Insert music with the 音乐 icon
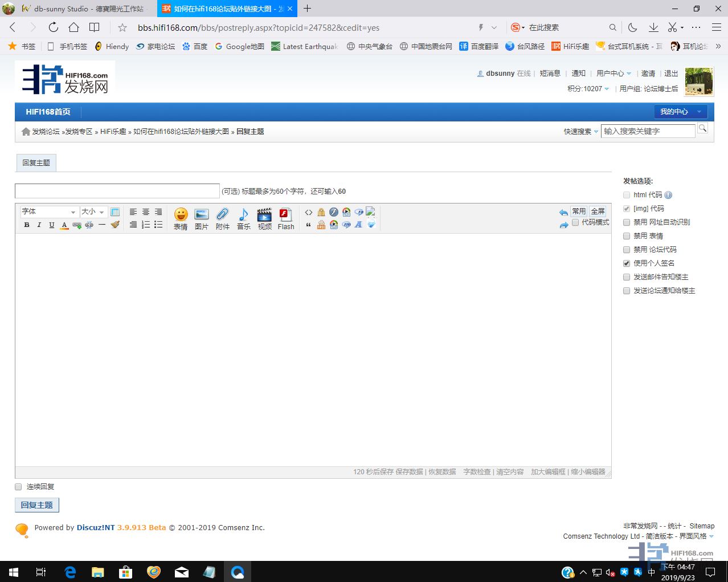Image resolution: width=728 pixels, height=582 pixels. pyautogui.click(x=244, y=218)
